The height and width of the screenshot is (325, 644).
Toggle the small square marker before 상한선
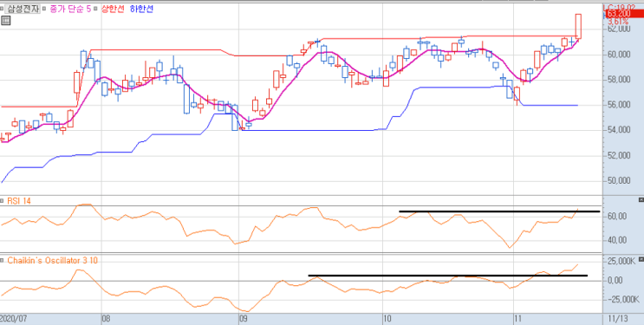tap(95, 9)
